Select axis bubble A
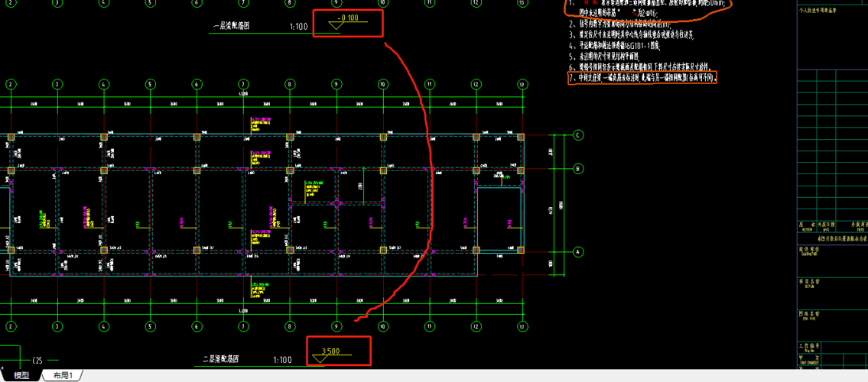Image resolution: width=868 pixels, height=382 pixels. click(578, 251)
